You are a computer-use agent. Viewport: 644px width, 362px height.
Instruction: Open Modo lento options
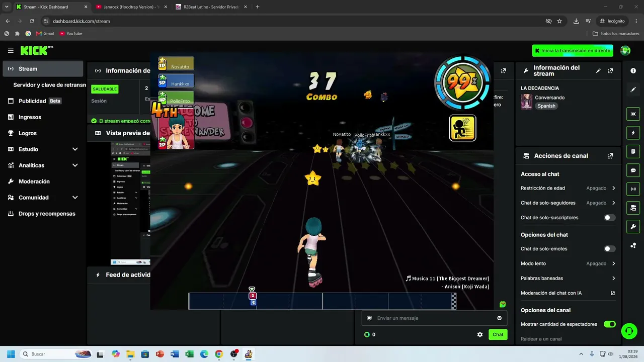click(568, 263)
